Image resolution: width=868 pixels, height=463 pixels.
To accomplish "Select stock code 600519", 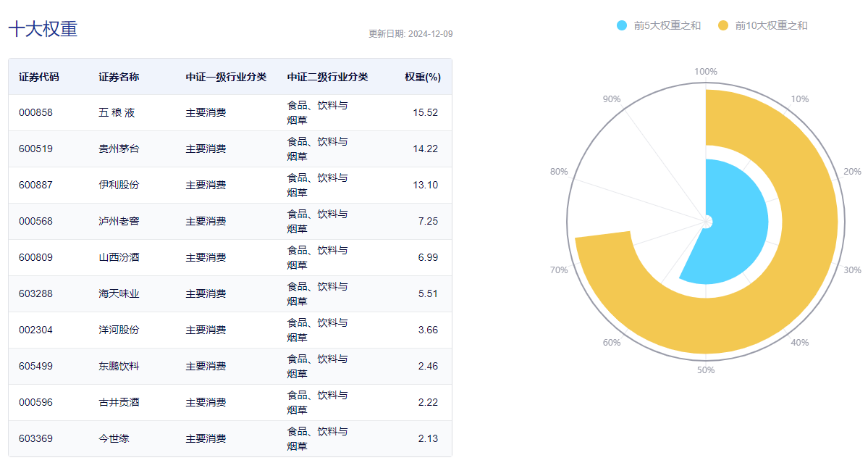I will [x=36, y=149].
